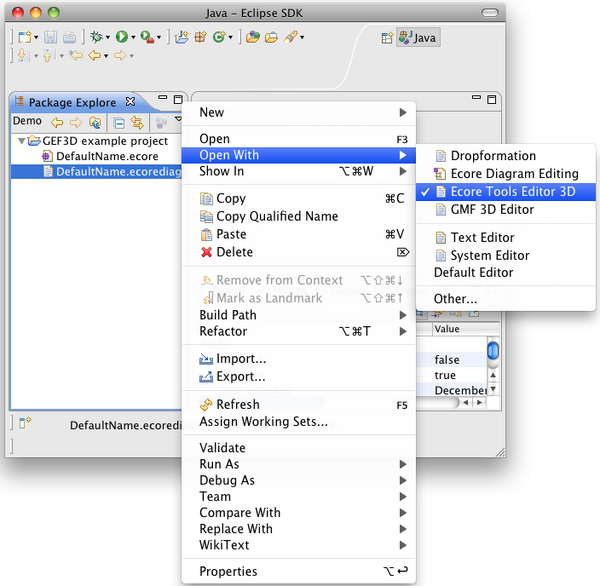Launch Debug with the bug icon

point(96,37)
